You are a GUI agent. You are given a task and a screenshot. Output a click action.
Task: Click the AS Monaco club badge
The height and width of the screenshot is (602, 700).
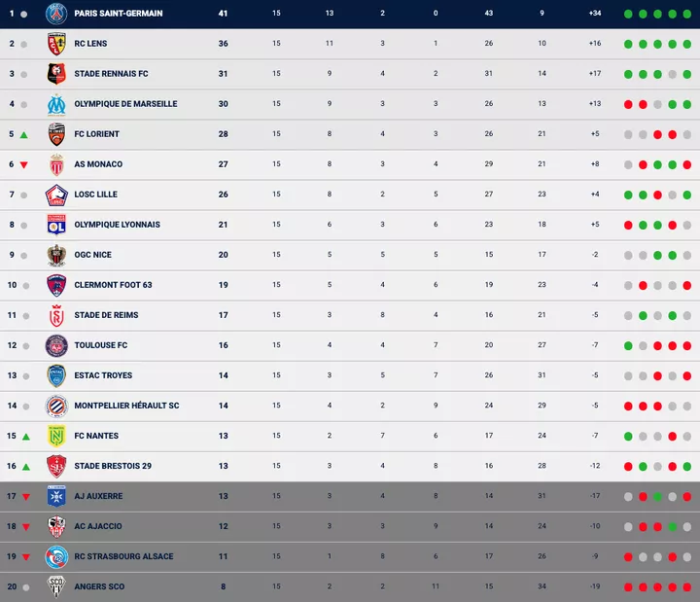tap(55, 164)
